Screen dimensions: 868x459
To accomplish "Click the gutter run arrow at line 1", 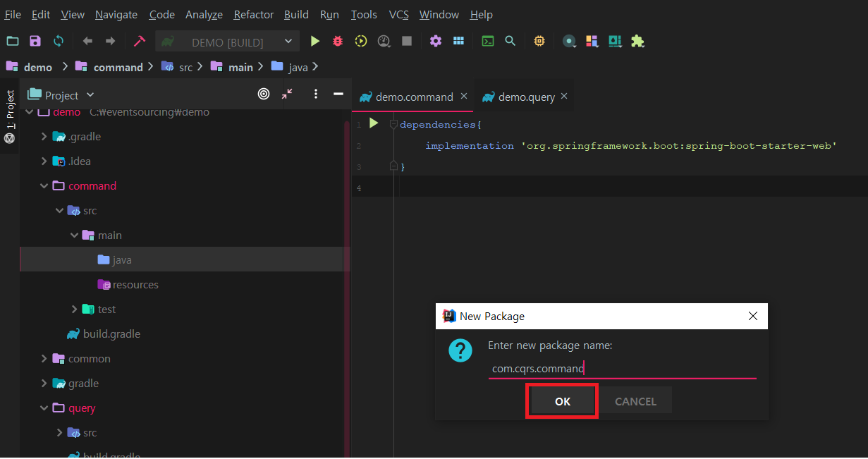I will [374, 123].
